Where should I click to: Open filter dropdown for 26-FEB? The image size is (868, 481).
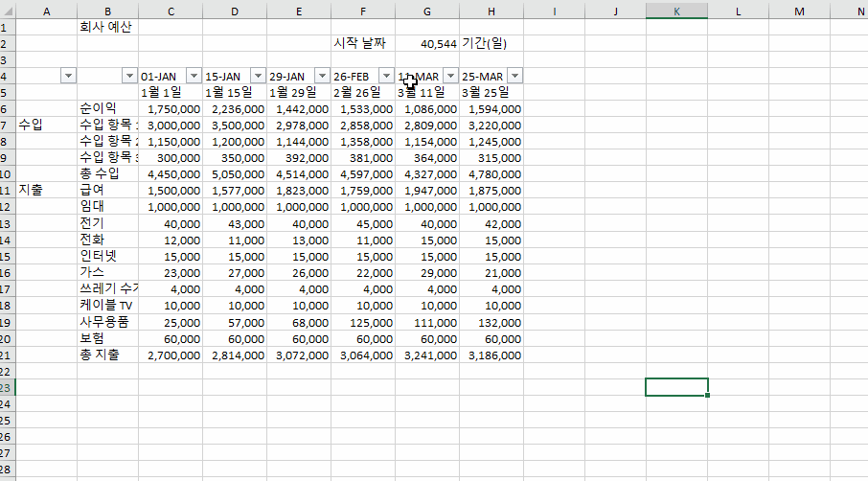coord(386,76)
